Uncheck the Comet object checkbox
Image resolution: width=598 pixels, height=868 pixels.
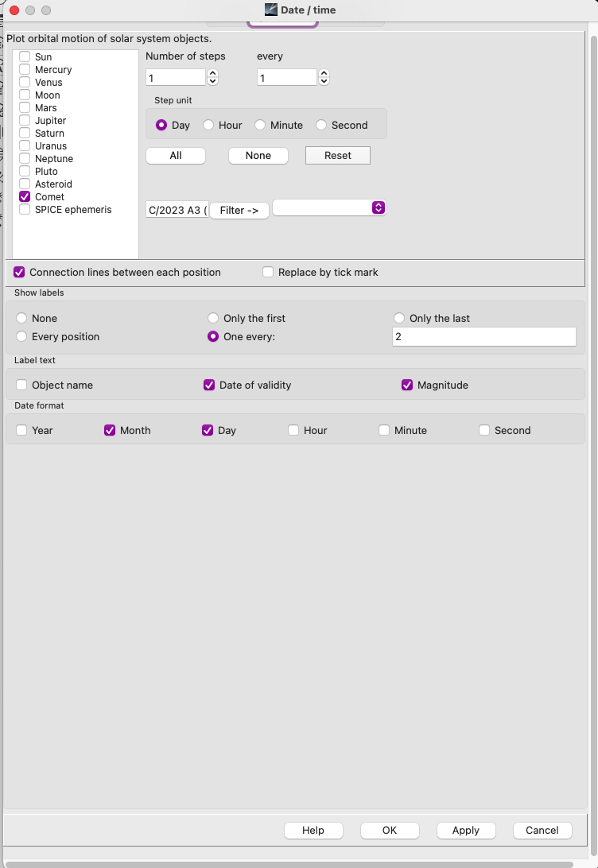point(25,197)
